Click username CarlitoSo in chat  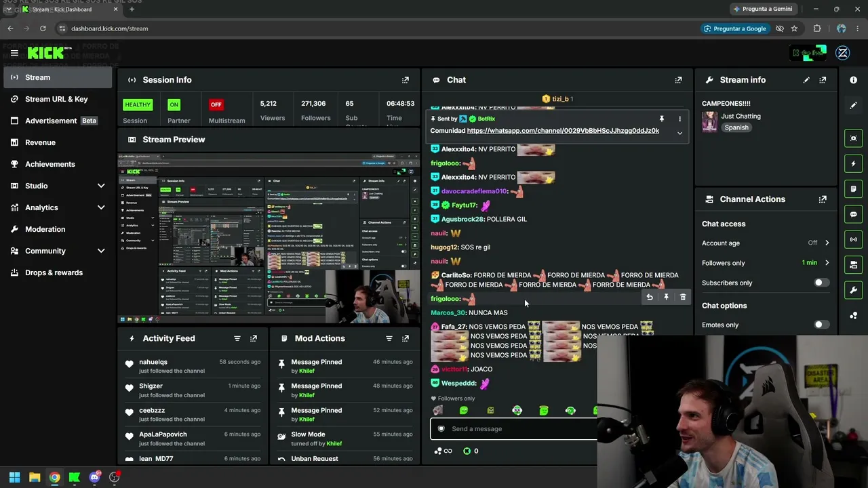(x=456, y=275)
